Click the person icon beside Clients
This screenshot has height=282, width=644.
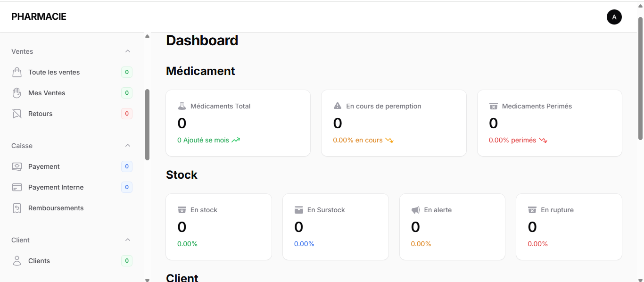tap(17, 261)
